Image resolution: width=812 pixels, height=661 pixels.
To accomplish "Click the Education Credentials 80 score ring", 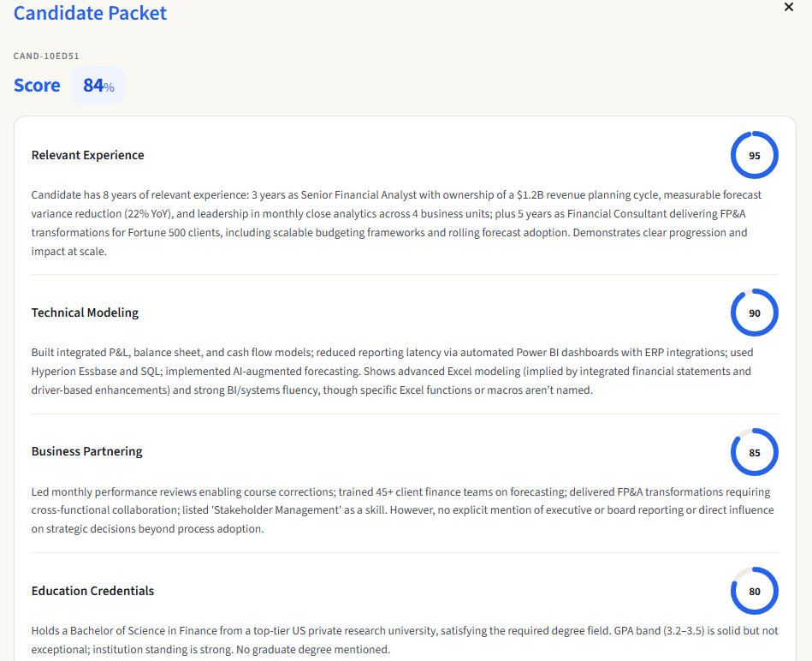I will tap(755, 591).
